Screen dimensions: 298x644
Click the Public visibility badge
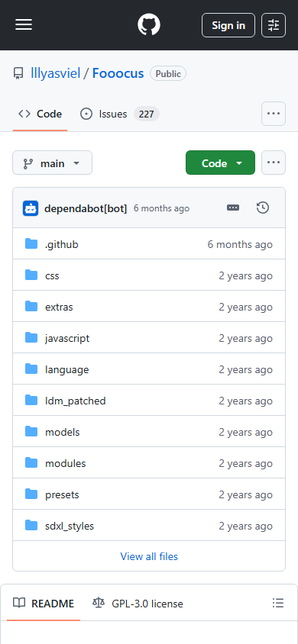[168, 74]
